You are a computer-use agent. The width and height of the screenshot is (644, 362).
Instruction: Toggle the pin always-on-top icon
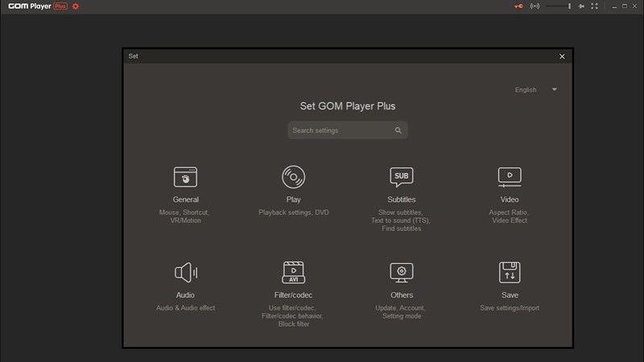click(581, 6)
